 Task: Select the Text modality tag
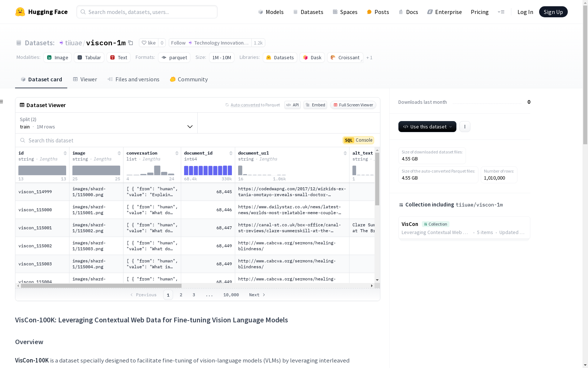coord(119,57)
